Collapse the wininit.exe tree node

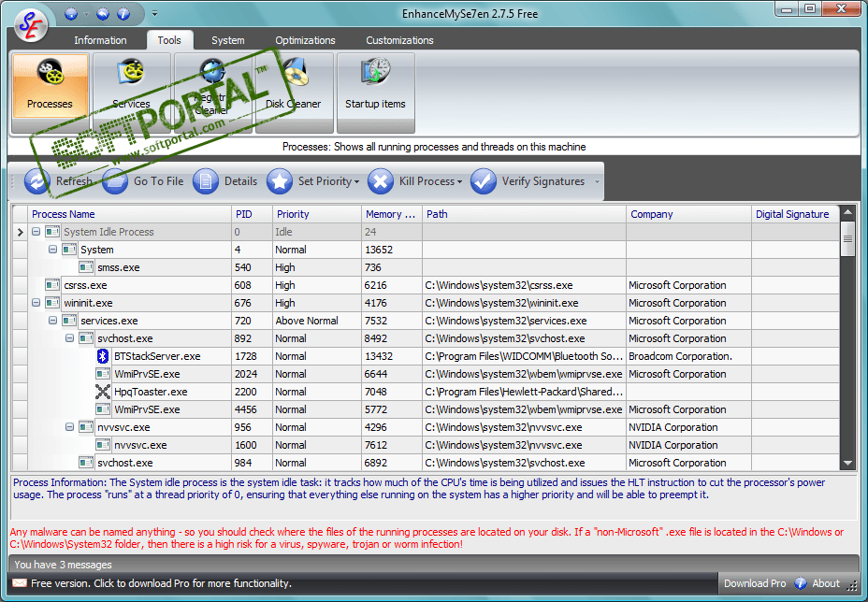tap(36, 303)
